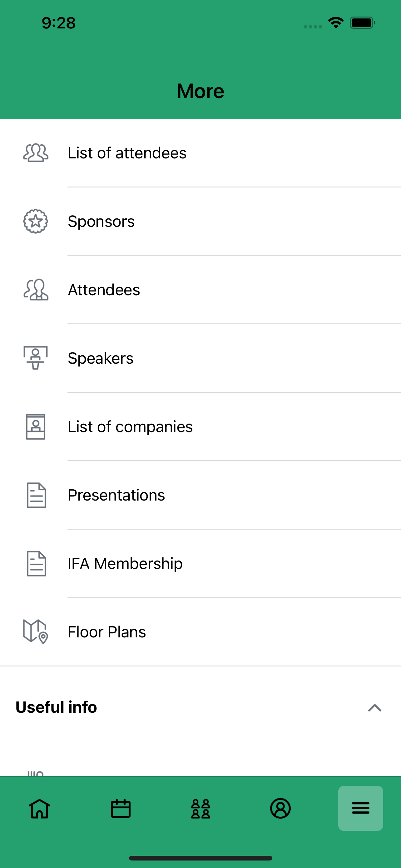
Task: Tap the Useful info section header
Action: 201,707
